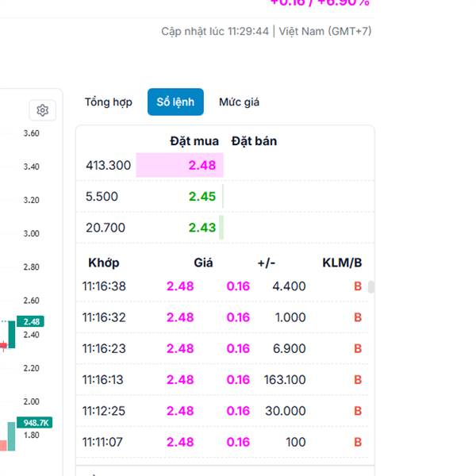Click the B marker of the 11:16:38 trade

(x=357, y=286)
